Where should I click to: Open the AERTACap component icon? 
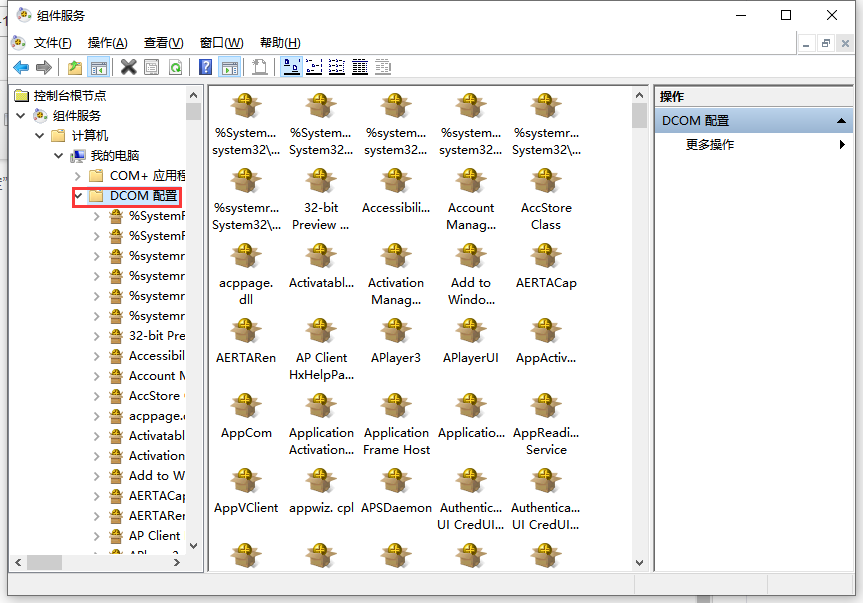coord(546,256)
